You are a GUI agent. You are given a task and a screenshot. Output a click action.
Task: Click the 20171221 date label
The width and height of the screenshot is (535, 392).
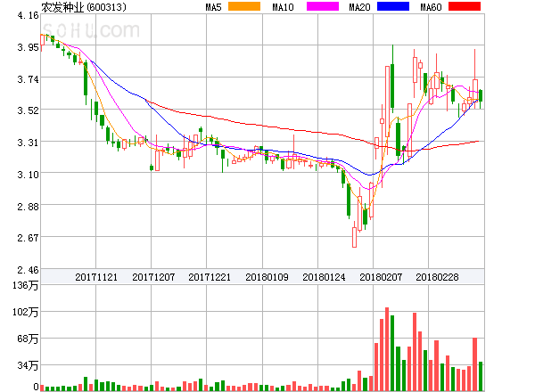click(210, 277)
